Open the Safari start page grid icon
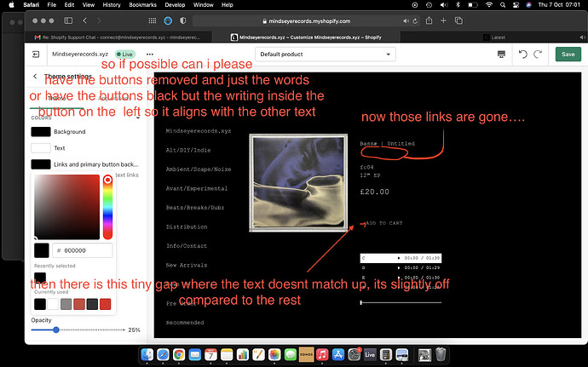 point(153,20)
